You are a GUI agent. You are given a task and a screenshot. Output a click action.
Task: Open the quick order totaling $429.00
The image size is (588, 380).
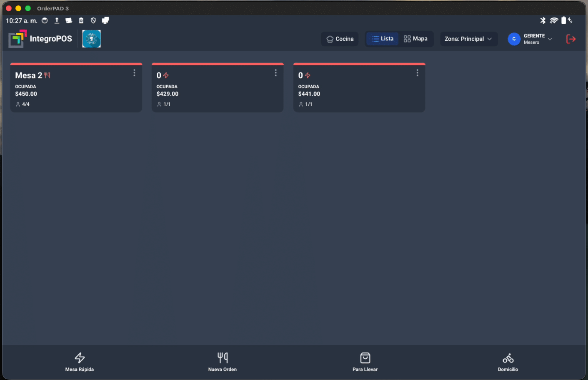[217, 92]
